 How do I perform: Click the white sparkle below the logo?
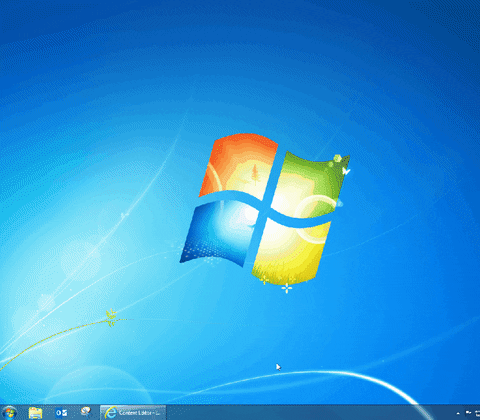tap(287, 288)
